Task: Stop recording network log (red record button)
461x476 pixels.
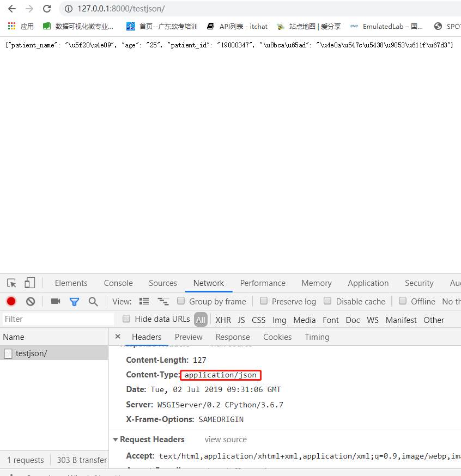Action: point(11,301)
